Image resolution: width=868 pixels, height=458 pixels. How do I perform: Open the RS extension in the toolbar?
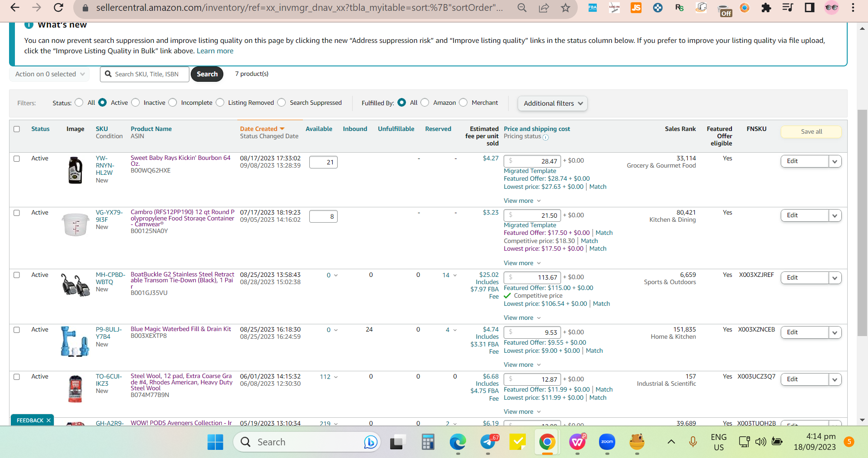pos(679,8)
